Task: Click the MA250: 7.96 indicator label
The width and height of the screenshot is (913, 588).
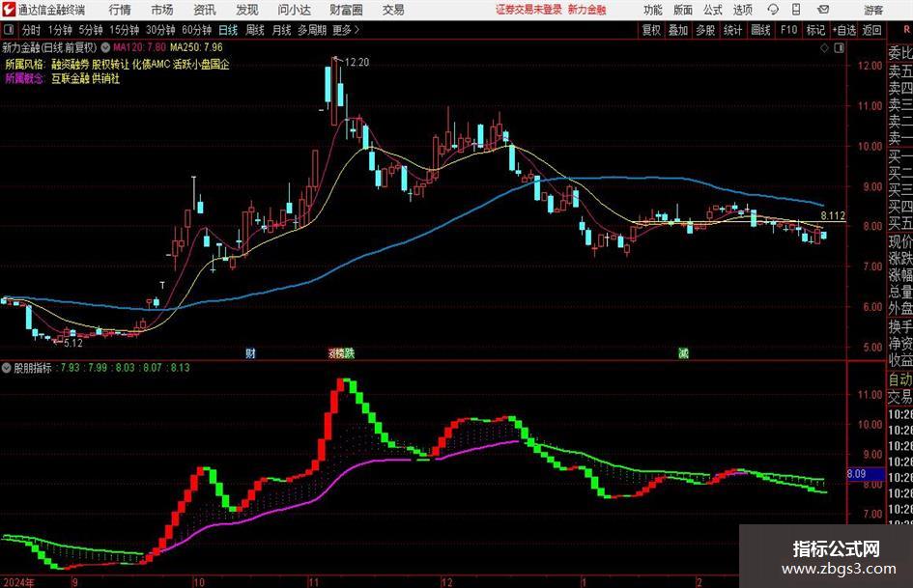Action: [196, 47]
